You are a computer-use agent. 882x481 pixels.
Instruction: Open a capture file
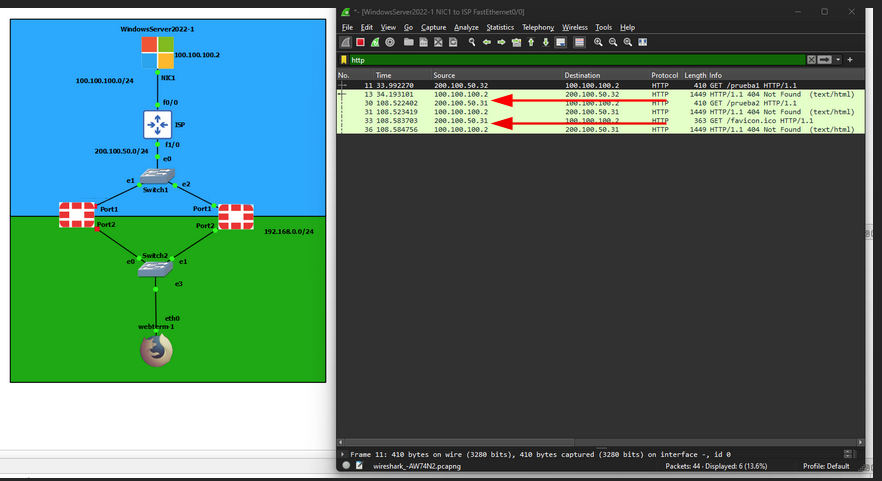point(409,42)
